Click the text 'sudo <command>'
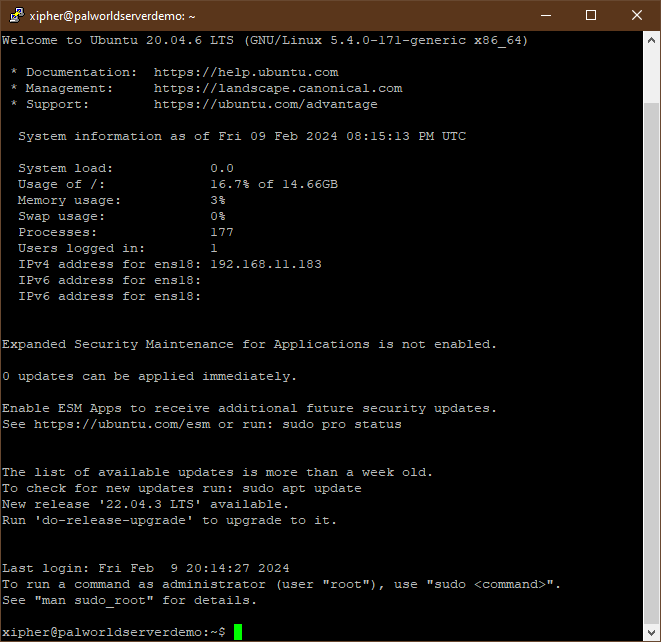This screenshot has width=661, height=642. [490, 584]
